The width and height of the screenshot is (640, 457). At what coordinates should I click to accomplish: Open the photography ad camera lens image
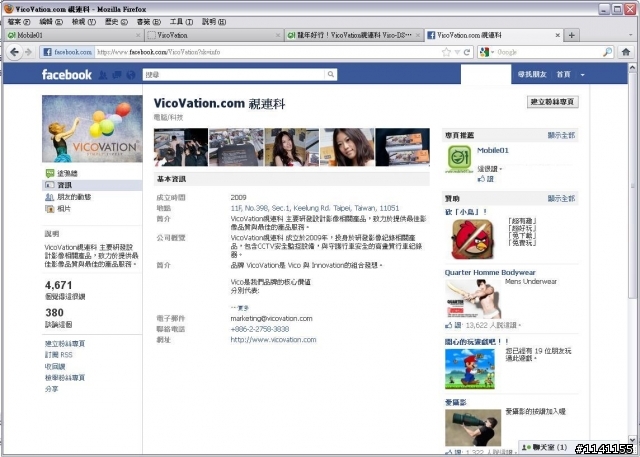[473, 428]
